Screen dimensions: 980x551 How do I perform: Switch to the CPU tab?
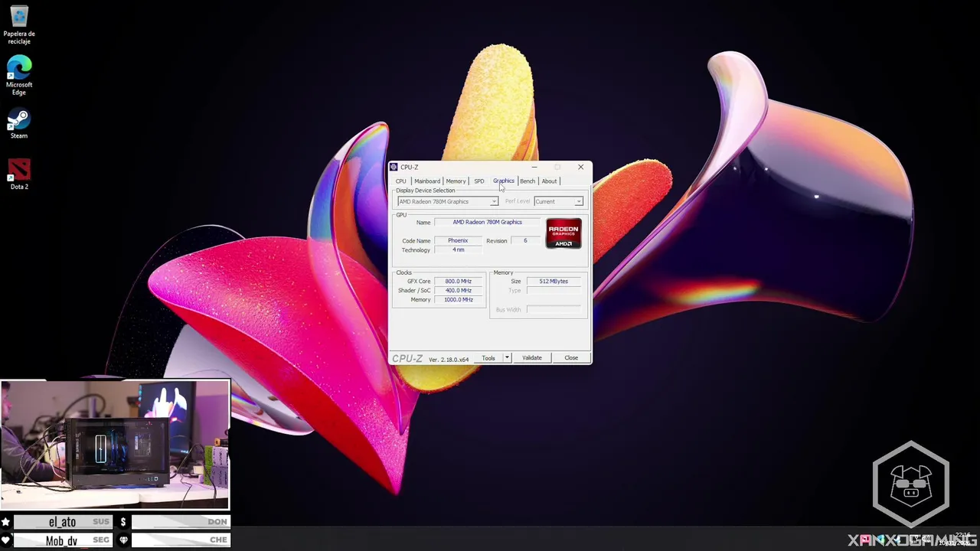pyautogui.click(x=400, y=181)
